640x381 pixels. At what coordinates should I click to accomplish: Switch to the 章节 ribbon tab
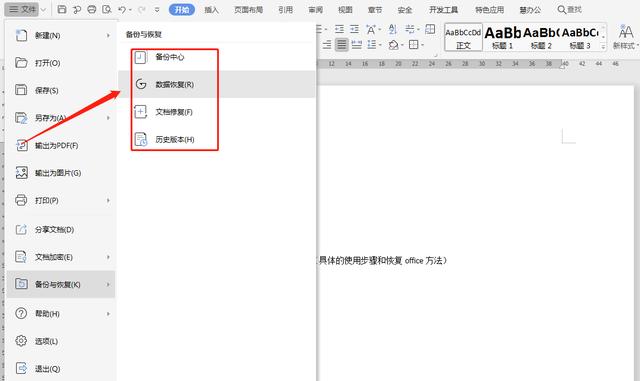(375, 9)
